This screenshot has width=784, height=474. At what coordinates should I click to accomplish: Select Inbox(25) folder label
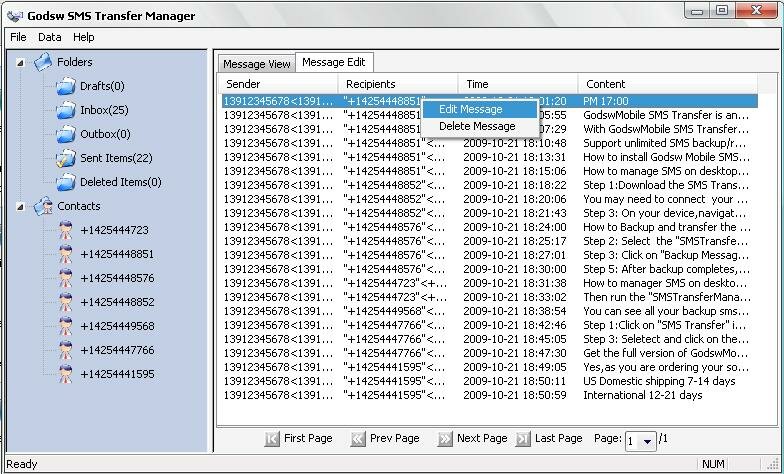pyautogui.click(x=104, y=110)
